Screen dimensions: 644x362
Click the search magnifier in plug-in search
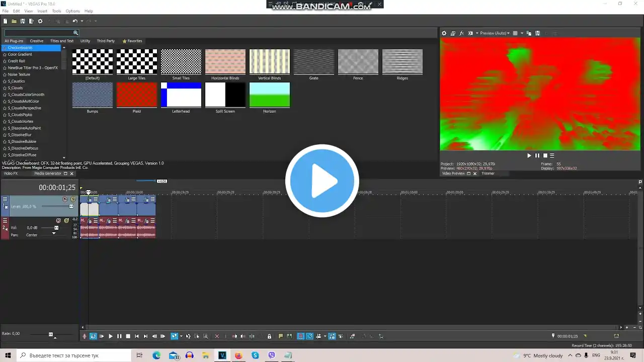click(76, 33)
